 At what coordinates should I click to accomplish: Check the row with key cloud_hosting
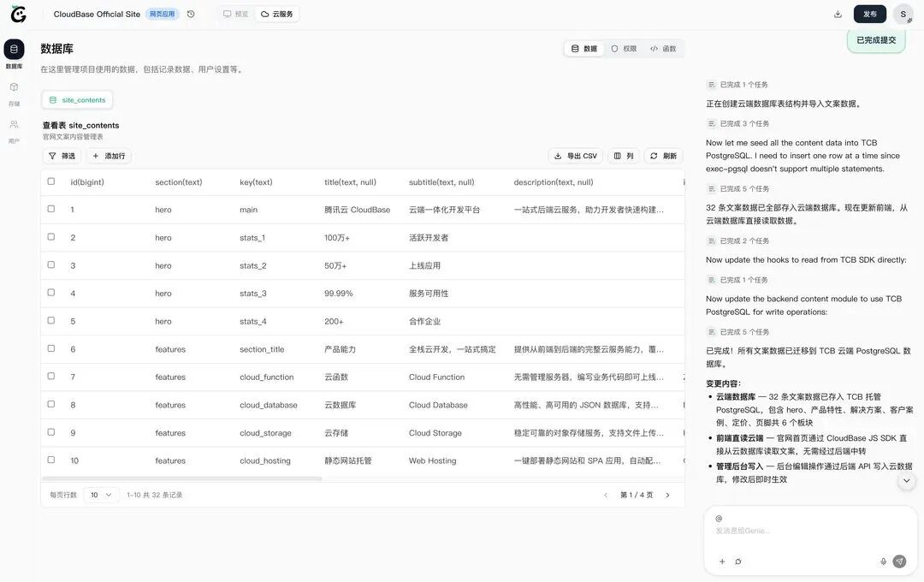[51, 460]
